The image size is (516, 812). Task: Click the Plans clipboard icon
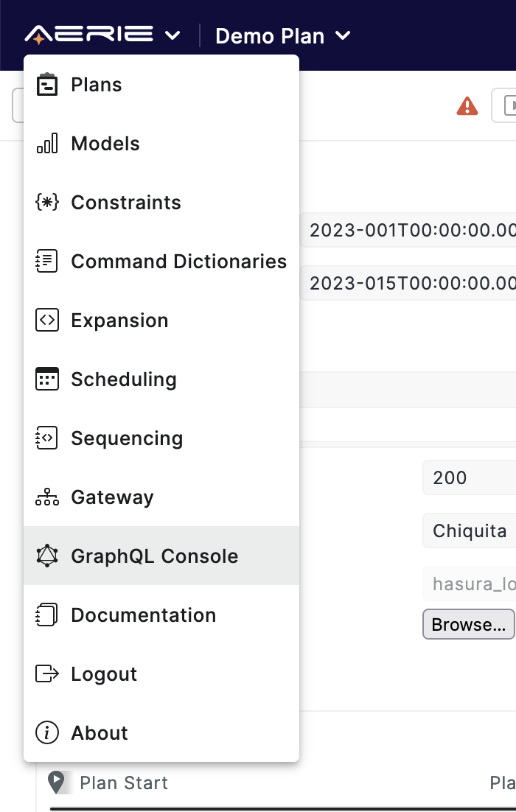coord(46,84)
